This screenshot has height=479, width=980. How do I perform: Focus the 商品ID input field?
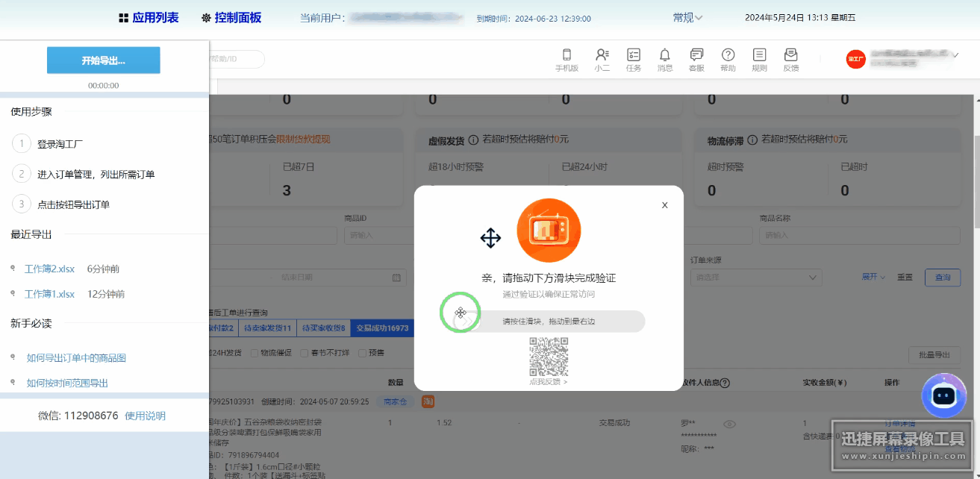click(380, 235)
